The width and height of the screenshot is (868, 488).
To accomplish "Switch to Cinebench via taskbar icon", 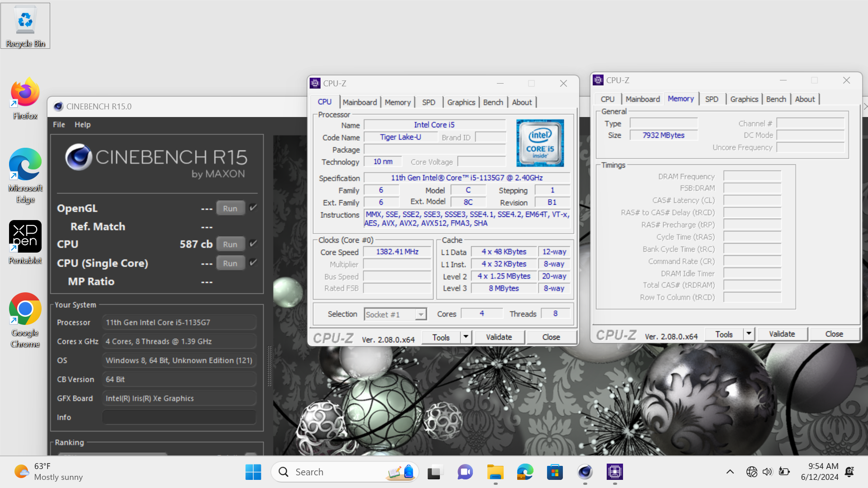I will point(585,472).
